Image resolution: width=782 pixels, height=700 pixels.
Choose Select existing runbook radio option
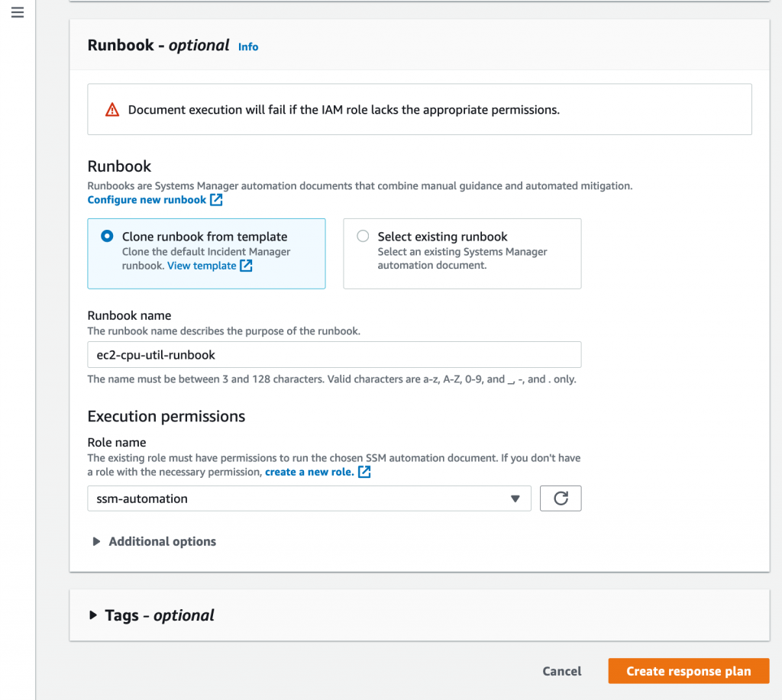point(363,237)
